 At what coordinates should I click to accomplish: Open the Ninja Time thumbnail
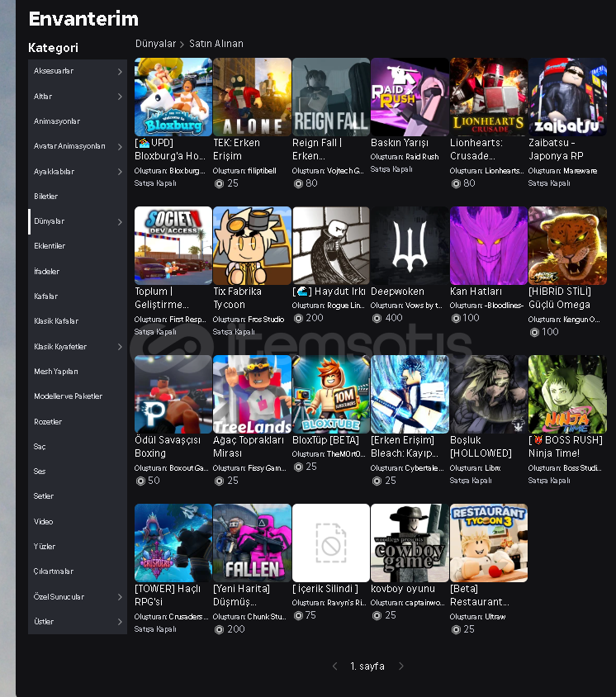click(567, 394)
